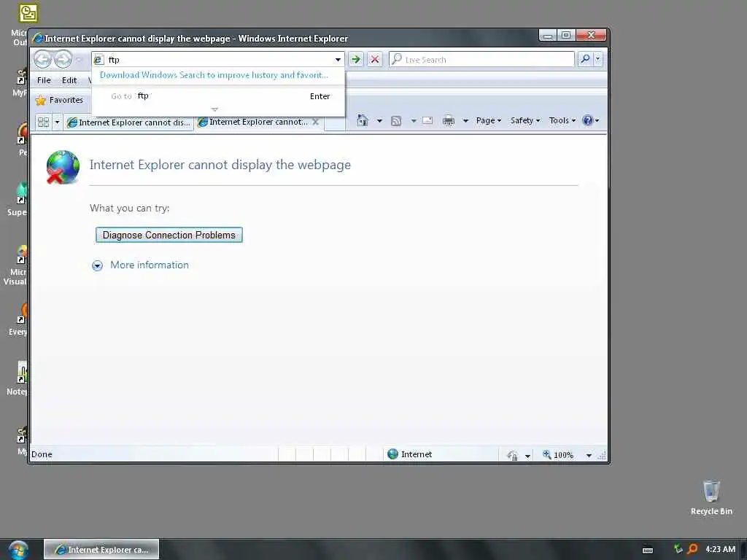Click the Forward navigation arrow
This screenshot has width=747, height=560.
[x=63, y=60]
